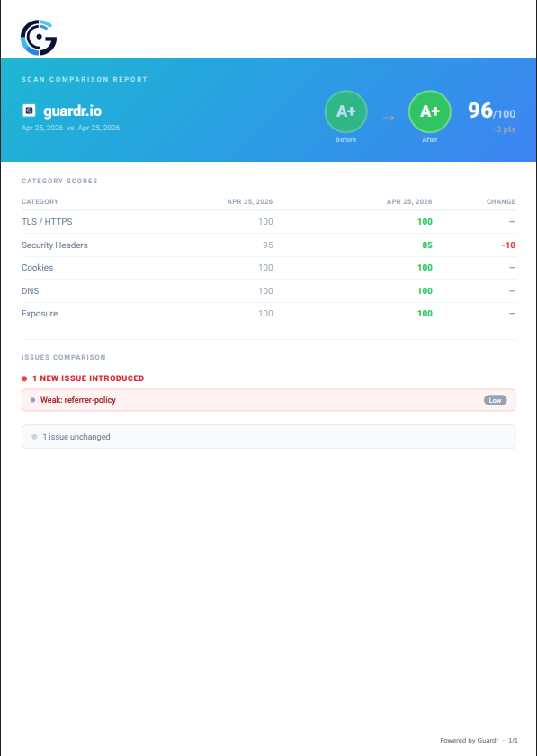The image size is (537, 756).
Task: Click the green 100 in DNS row
Action: [425, 290]
